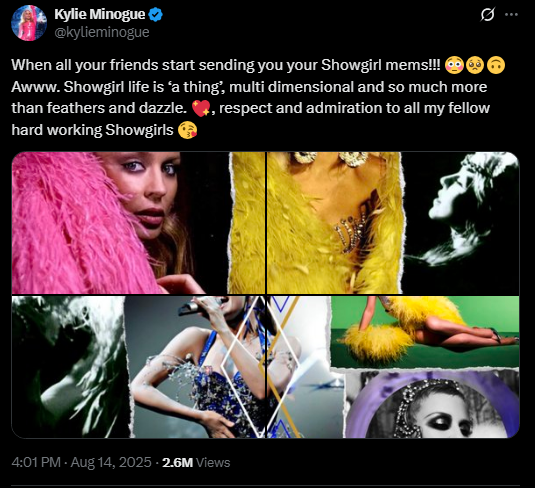Click the kissing face emoji

187,130
